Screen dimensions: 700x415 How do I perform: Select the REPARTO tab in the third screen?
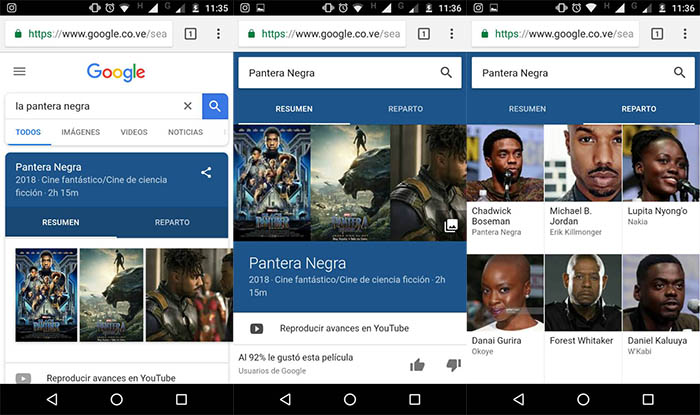pos(639,109)
